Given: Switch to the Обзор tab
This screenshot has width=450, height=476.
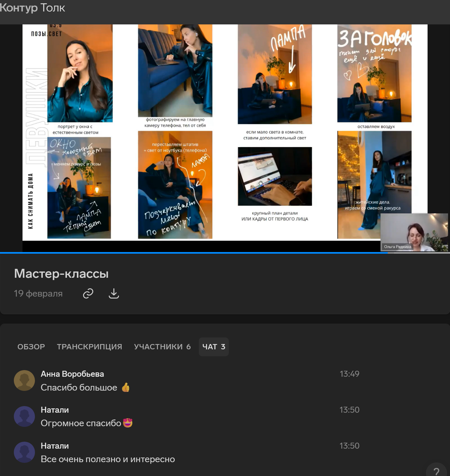Looking at the screenshot, I should [31, 347].
